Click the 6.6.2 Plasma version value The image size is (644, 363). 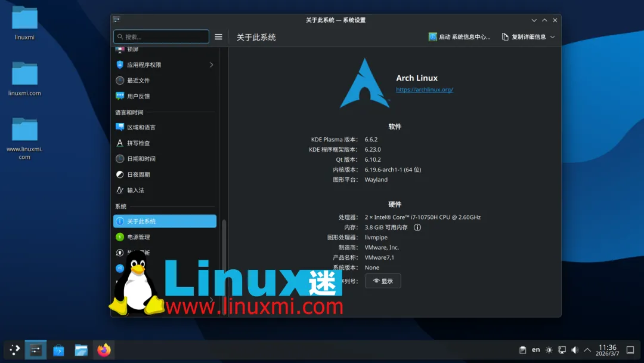(371, 139)
